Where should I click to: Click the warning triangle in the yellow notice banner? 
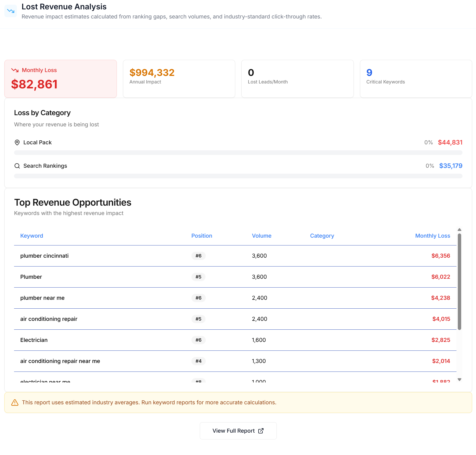point(15,402)
